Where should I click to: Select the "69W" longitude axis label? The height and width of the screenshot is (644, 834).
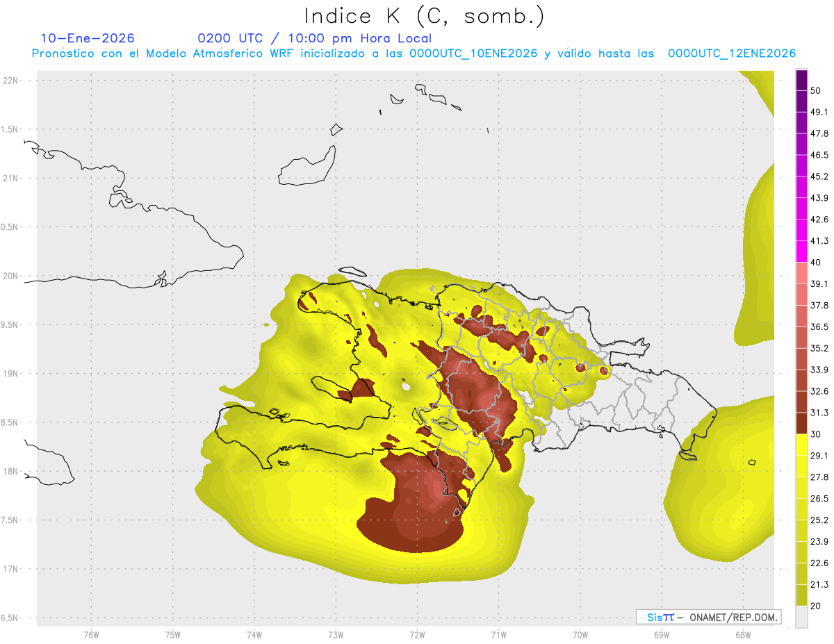coord(662,634)
